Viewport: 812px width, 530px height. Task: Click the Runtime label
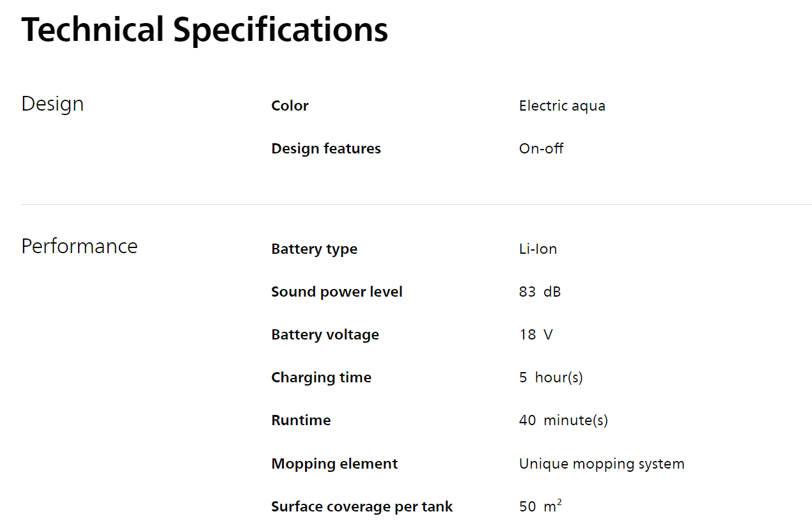tap(301, 420)
